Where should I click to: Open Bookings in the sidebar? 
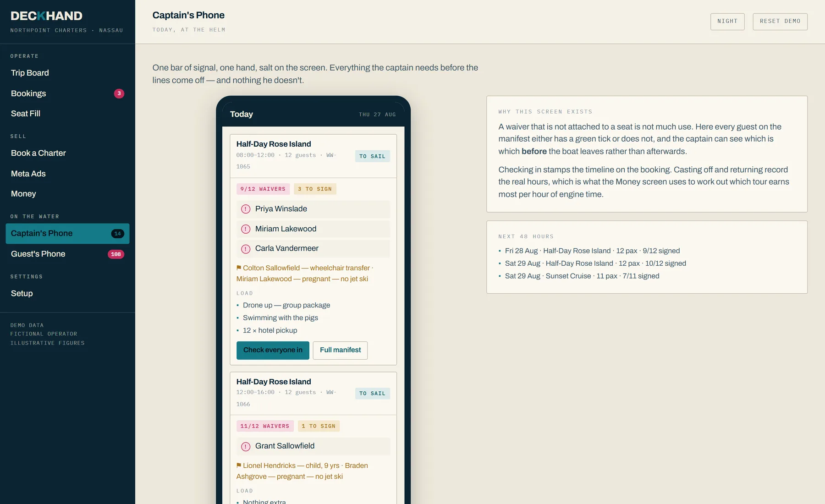pyautogui.click(x=67, y=93)
